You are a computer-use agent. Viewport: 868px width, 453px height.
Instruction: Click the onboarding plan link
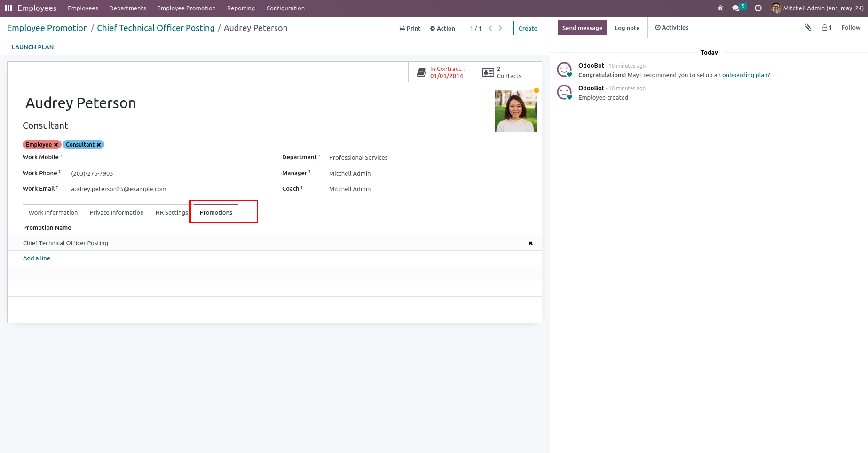point(746,75)
